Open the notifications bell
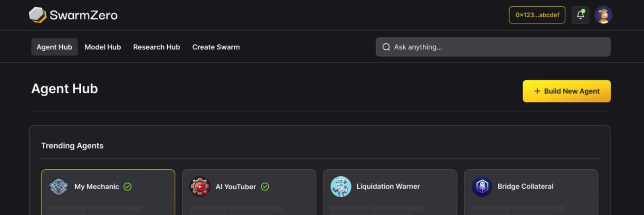 click(580, 15)
